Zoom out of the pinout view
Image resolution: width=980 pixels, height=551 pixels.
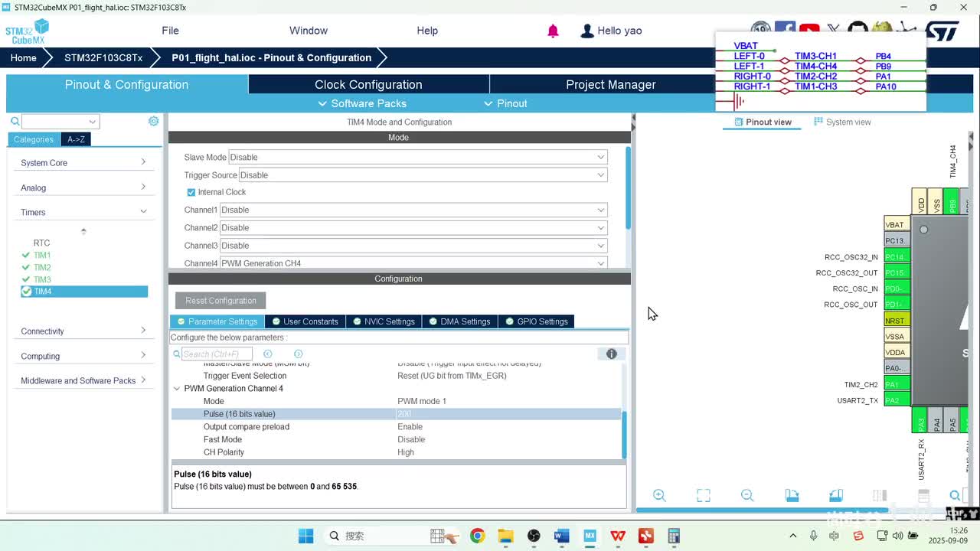tap(747, 495)
